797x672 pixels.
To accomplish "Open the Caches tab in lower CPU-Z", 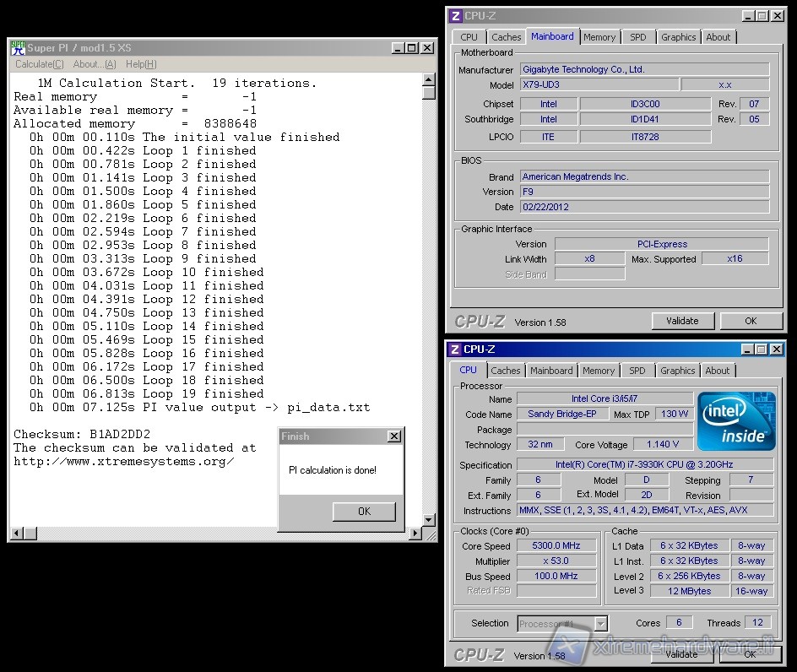I will [506, 371].
